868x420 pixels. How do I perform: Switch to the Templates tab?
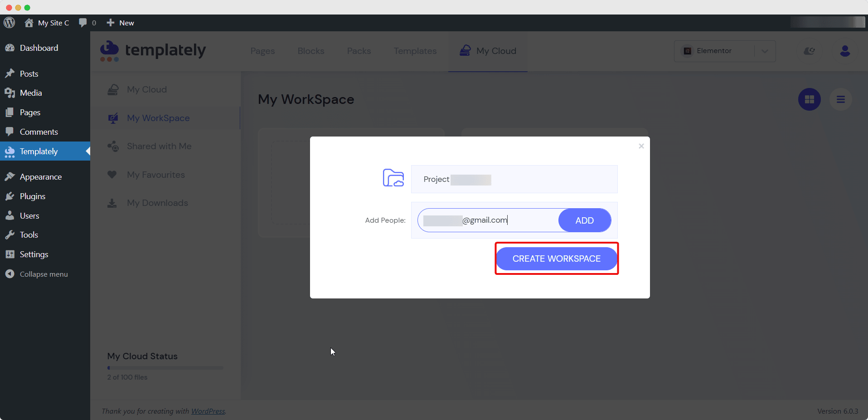point(415,51)
